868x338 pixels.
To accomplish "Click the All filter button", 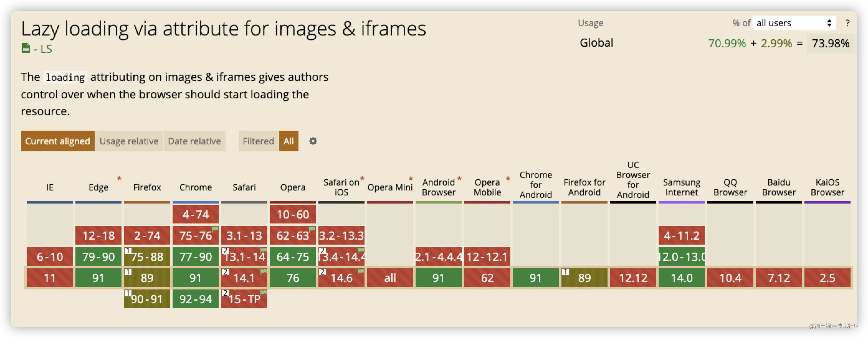I will [x=289, y=141].
